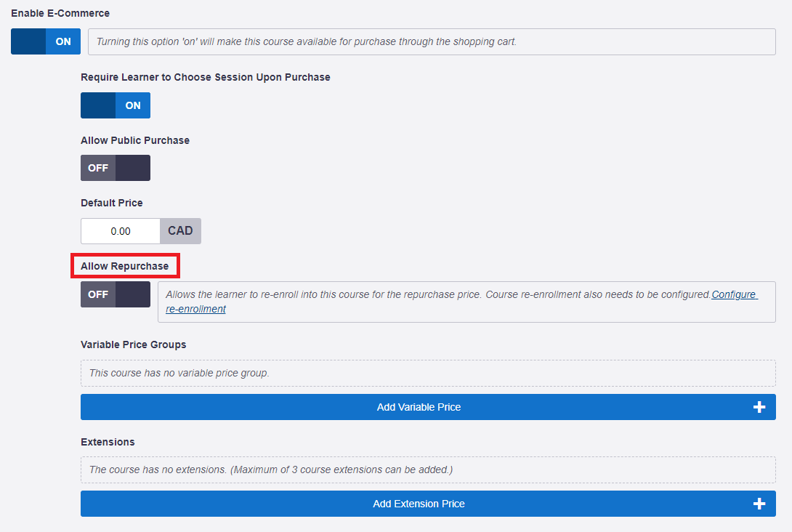Click the shopping cart description text for E-Commerce
The image size is (792, 532).
click(x=307, y=41)
